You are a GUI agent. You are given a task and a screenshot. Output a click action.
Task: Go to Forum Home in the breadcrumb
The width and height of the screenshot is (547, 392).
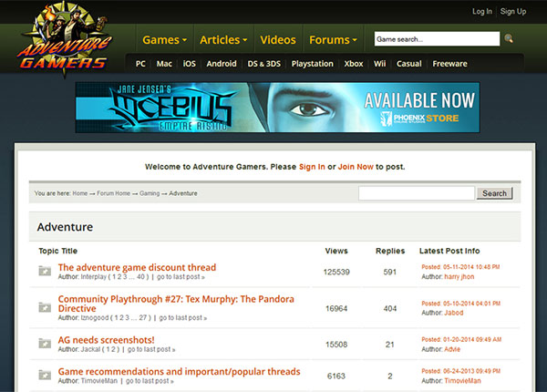click(x=113, y=193)
